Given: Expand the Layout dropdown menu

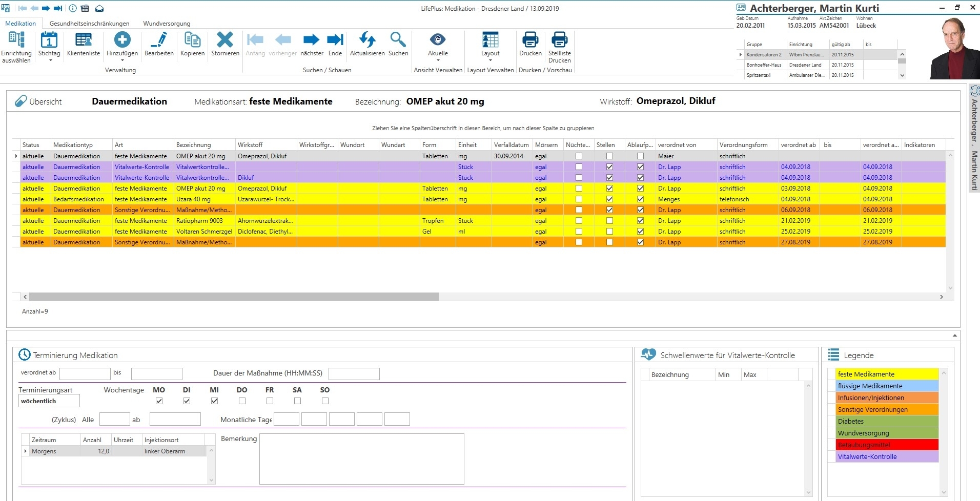Looking at the screenshot, I should coord(490,60).
